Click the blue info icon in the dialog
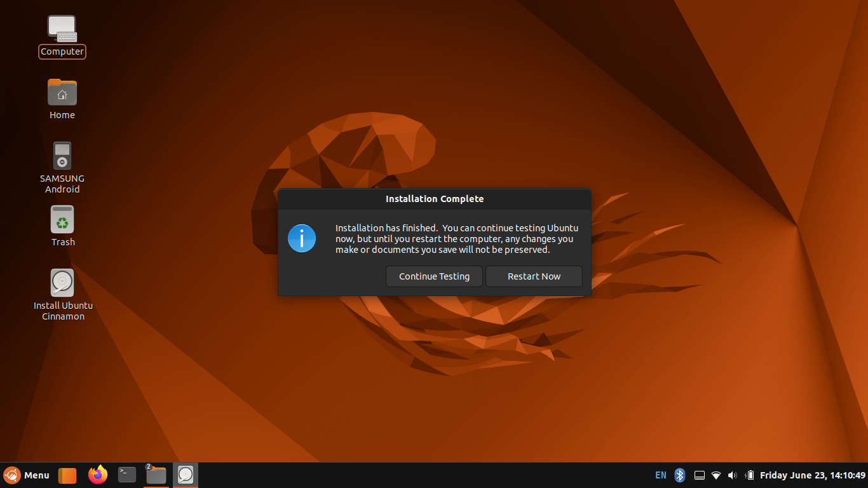 (x=302, y=238)
